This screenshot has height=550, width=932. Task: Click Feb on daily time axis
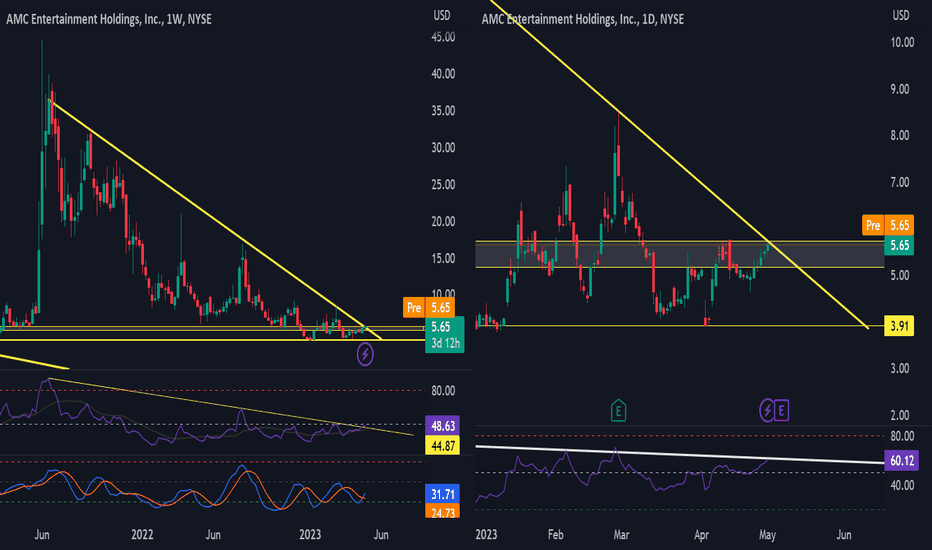tap(555, 534)
